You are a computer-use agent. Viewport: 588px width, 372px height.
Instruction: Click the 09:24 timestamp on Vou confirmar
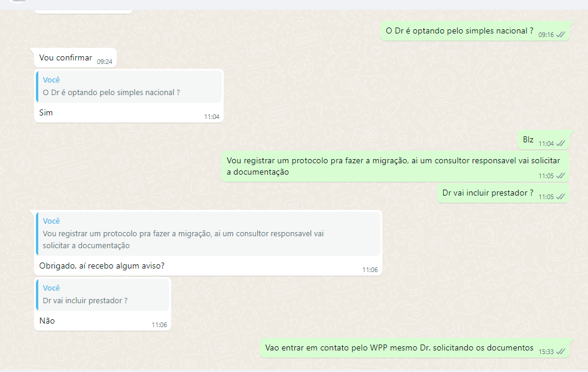(105, 62)
